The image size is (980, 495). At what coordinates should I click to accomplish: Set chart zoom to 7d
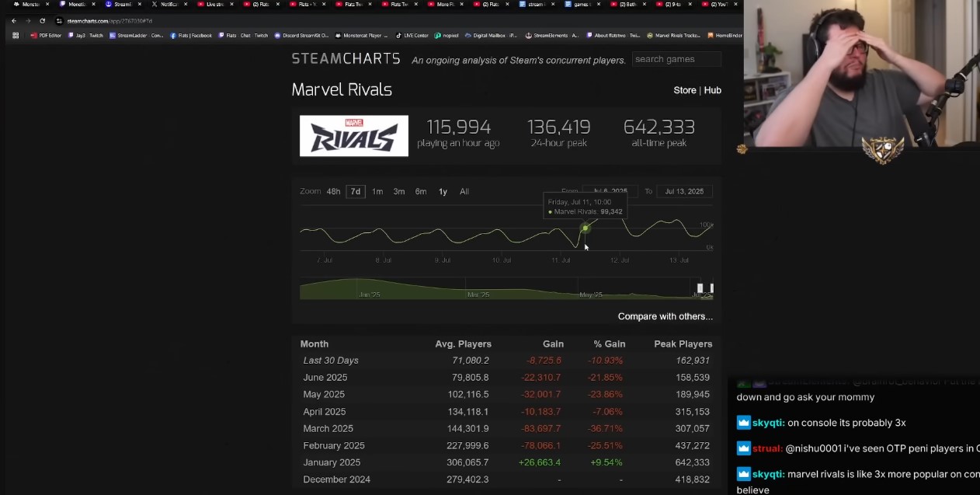click(x=355, y=191)
